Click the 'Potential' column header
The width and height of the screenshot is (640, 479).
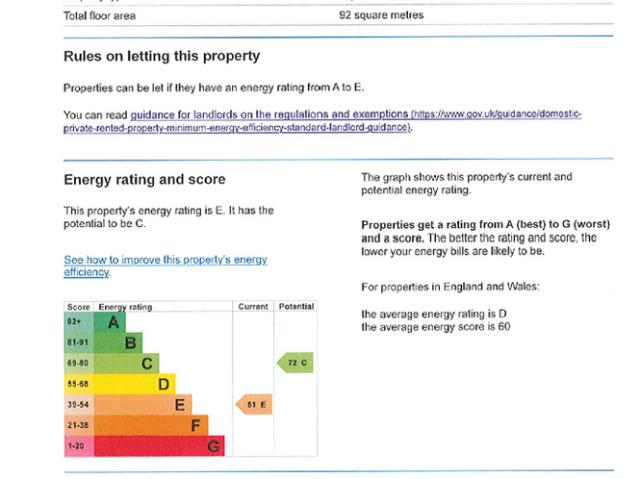[296, 306]
